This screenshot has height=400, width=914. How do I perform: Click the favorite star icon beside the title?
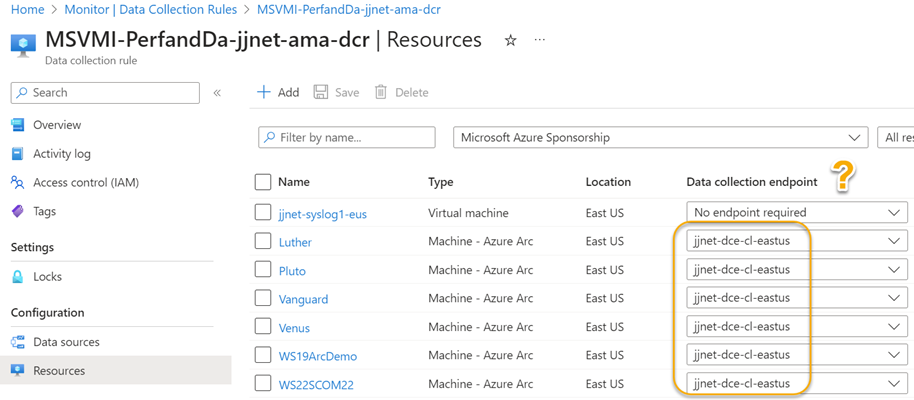pyautogui.click(x=510, y=41)
